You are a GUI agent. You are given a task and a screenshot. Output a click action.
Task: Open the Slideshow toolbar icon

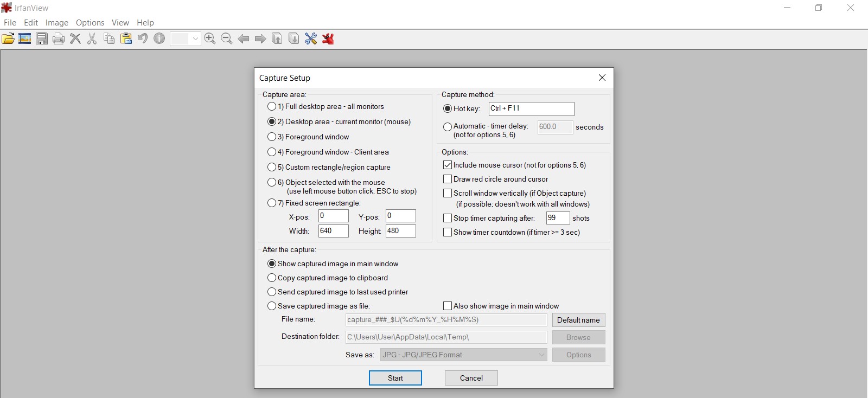tap(25, 38)
